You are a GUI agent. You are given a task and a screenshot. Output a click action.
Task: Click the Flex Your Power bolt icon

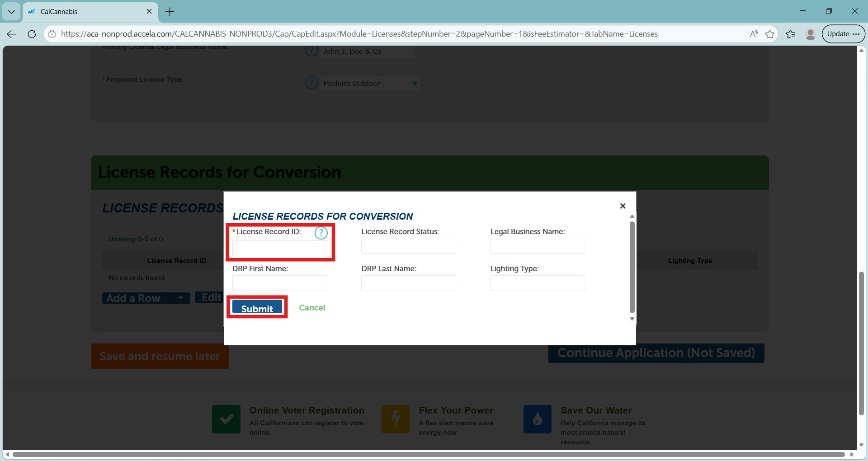coord(396,419)
